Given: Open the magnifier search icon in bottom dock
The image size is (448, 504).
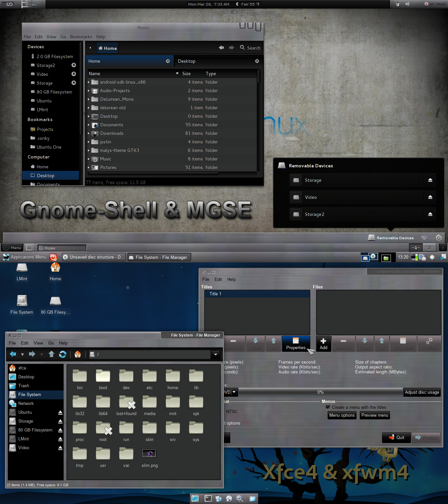Looking at the screenshot, I should (x=240, y=498).
